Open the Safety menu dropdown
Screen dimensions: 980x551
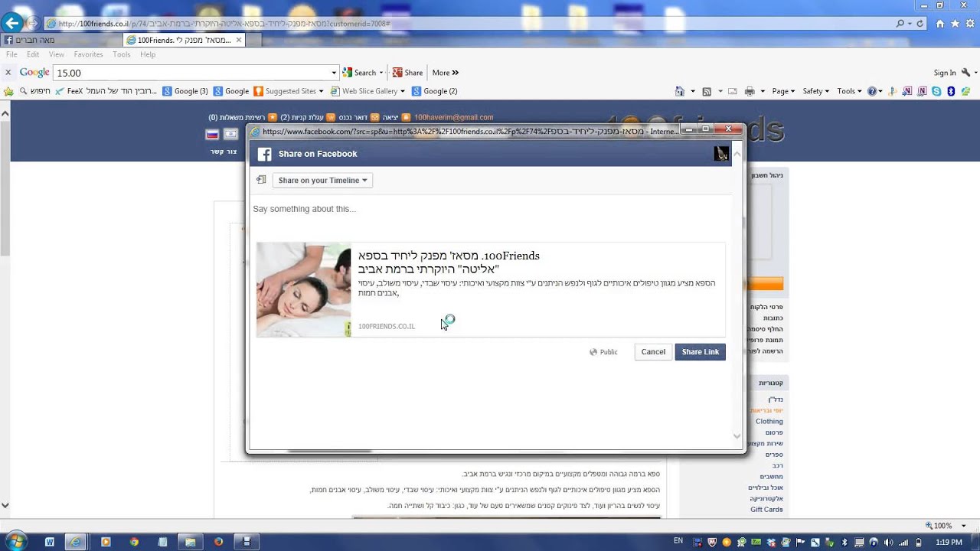[x=815, y=91]
